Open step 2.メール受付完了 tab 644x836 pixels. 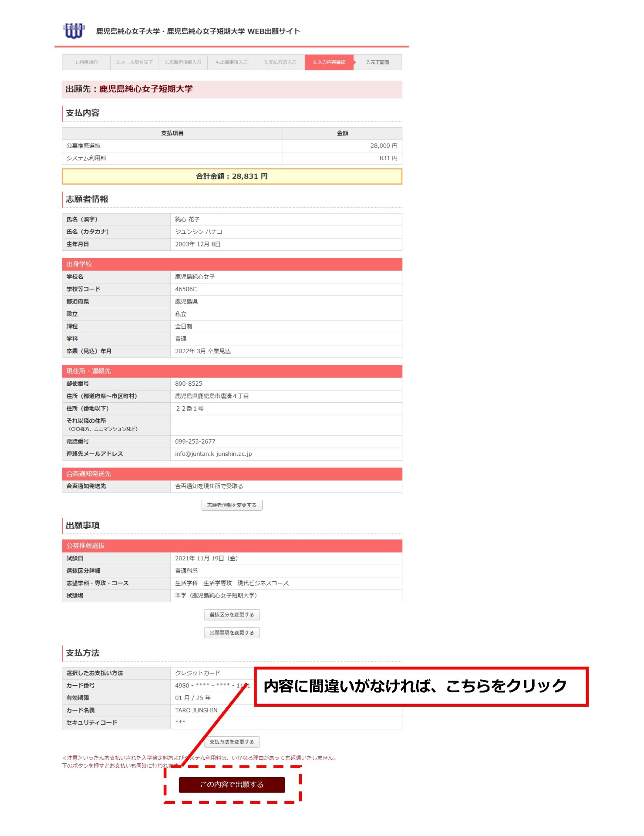[135, 62]
